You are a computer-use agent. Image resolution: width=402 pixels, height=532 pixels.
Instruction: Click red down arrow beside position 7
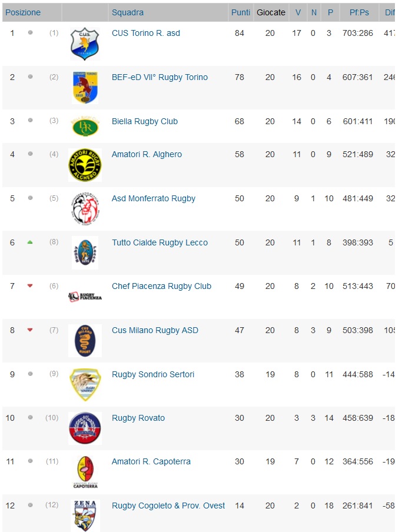[x=30, y=286]
